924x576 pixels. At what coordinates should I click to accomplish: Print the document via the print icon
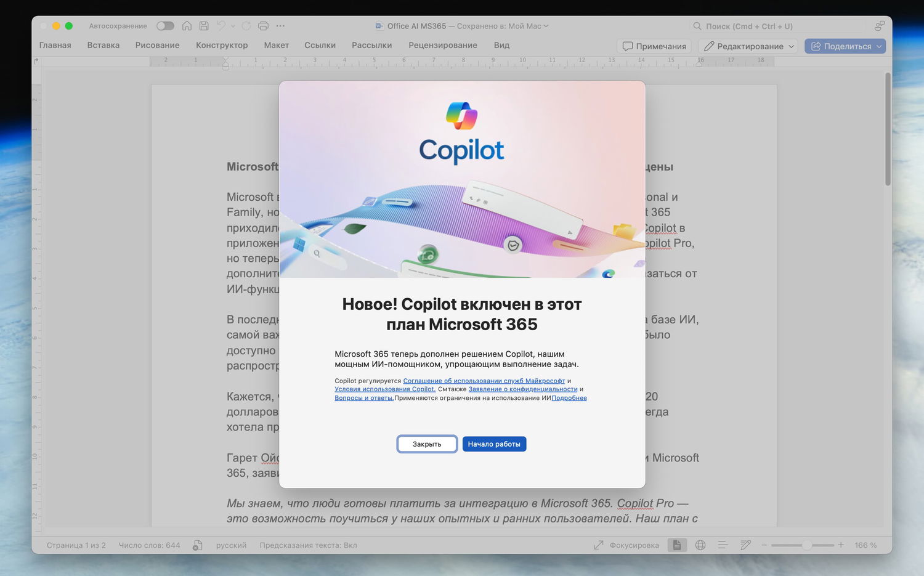click(x=263, y=26)
